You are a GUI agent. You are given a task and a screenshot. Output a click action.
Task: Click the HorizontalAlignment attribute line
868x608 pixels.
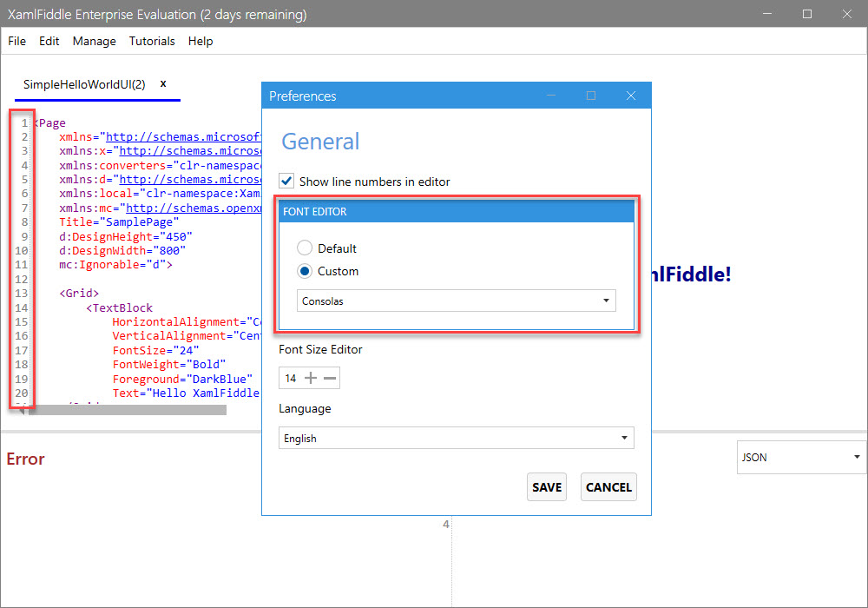(x=187, y=321)
